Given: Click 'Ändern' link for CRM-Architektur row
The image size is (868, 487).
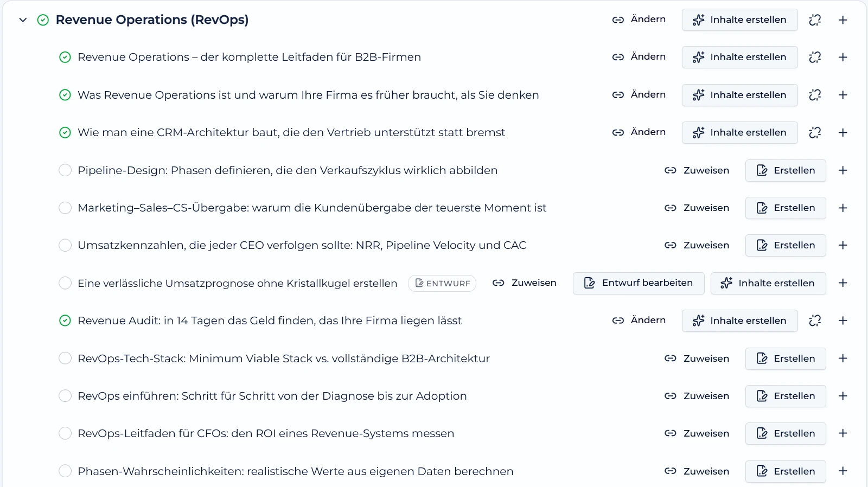Looking at the screenshot, I should (x=639, y=132).
